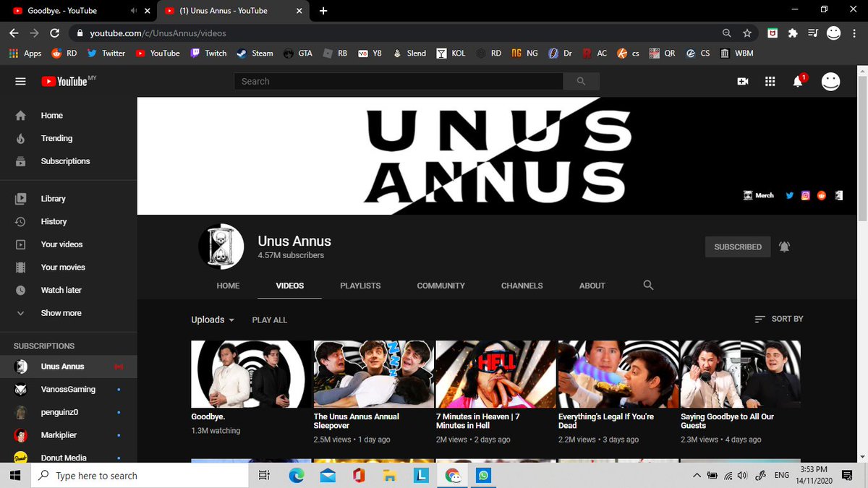
Task: Switch to the PLAYLISTS channel tab
Action: coord(360,286)
